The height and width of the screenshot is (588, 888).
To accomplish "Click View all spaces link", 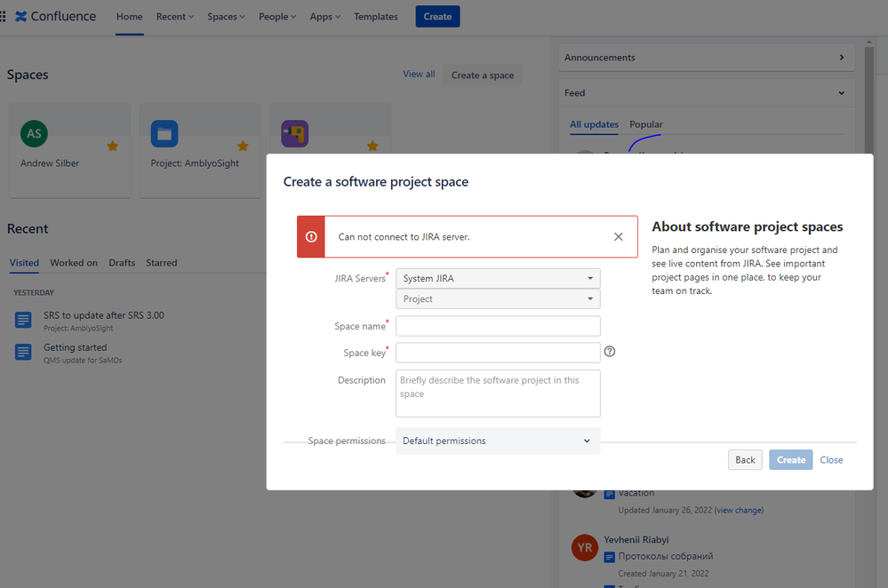I will (x=419, y=74).
